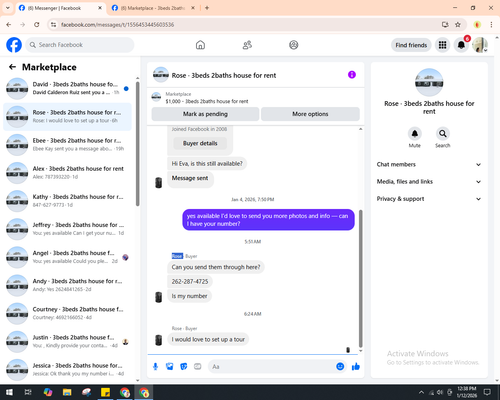Open Sticky Notes from the taskbar

[x=106, y=392]
